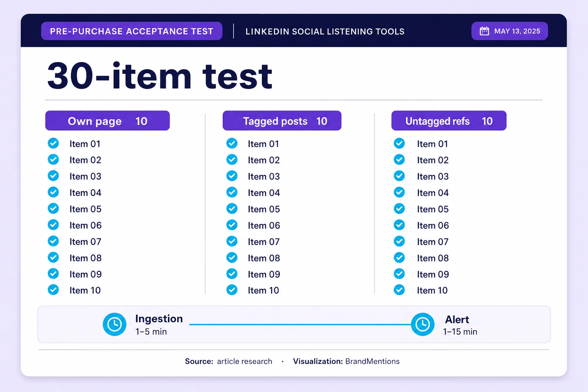Click the Ingestion label
The image size is (588, 392).
159,318
